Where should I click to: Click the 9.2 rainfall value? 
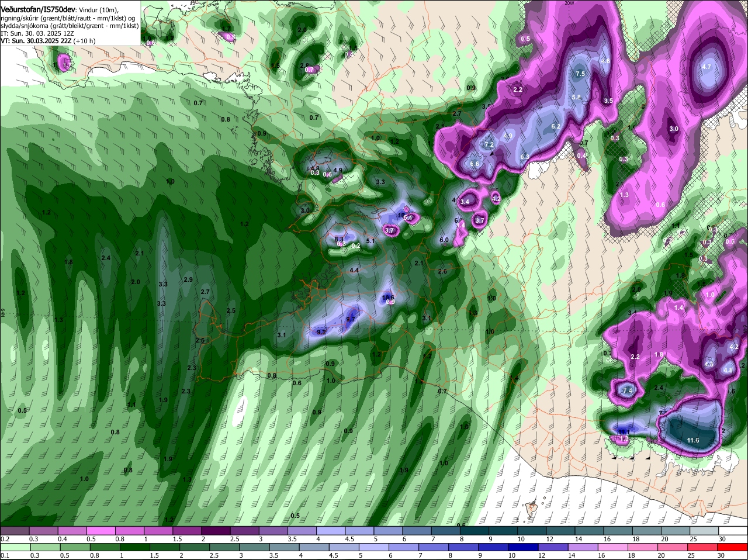(x=321, y=331)
